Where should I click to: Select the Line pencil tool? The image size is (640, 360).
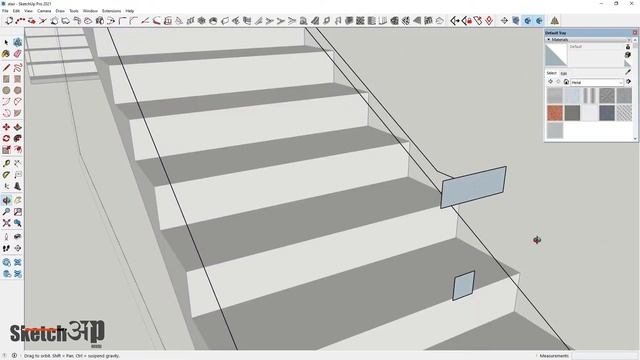pyautogui.click(x=6, y=67)
